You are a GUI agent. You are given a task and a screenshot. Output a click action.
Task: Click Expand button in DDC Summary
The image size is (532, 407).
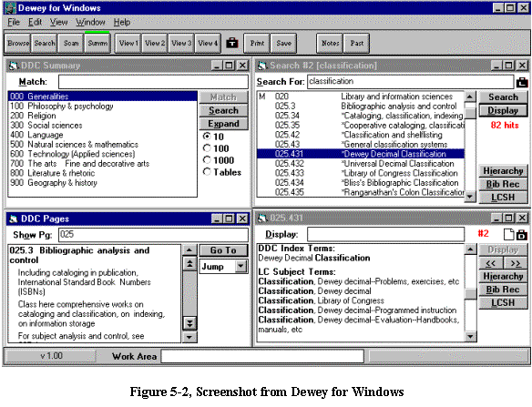point(223,124)
